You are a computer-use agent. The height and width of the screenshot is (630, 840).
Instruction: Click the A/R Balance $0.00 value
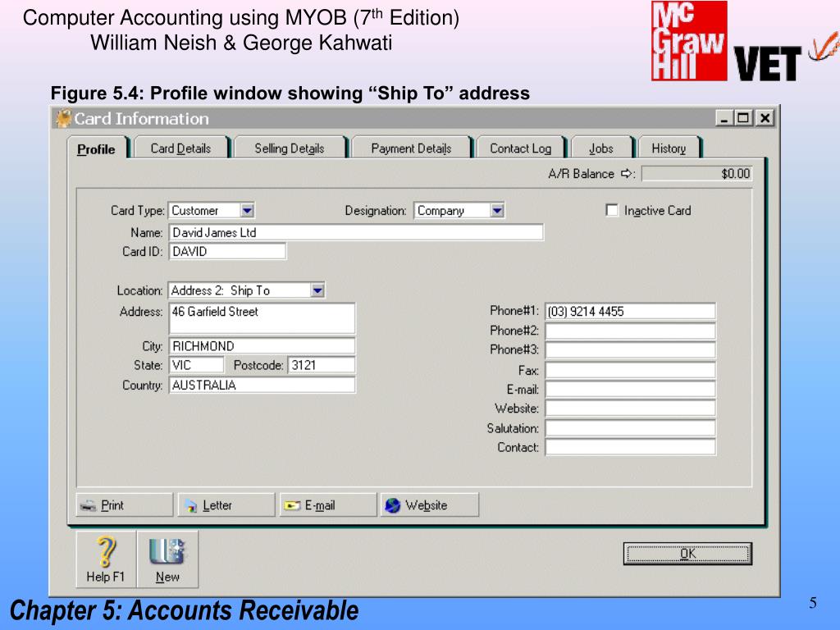click(697, 174)
